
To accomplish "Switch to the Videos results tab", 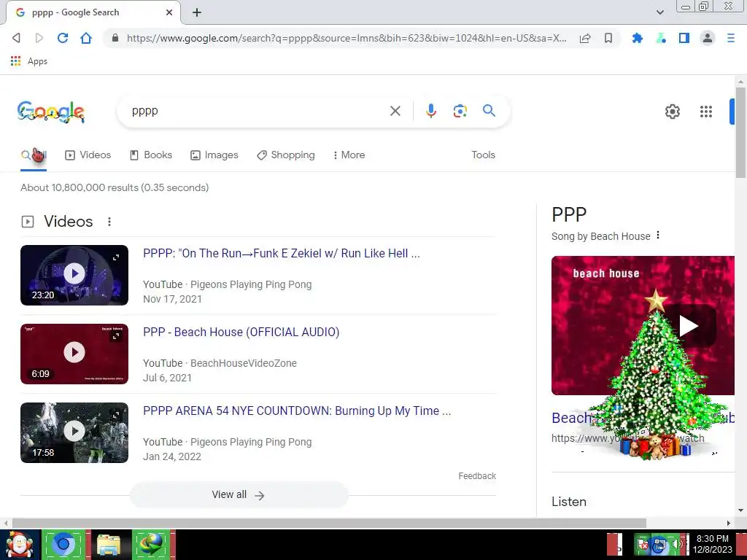I will [x=88, y=155].
